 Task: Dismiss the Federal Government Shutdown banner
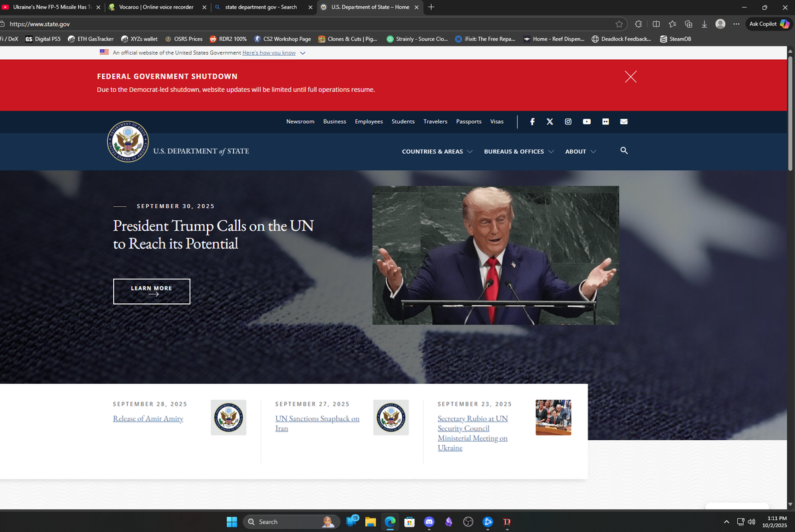631,76
